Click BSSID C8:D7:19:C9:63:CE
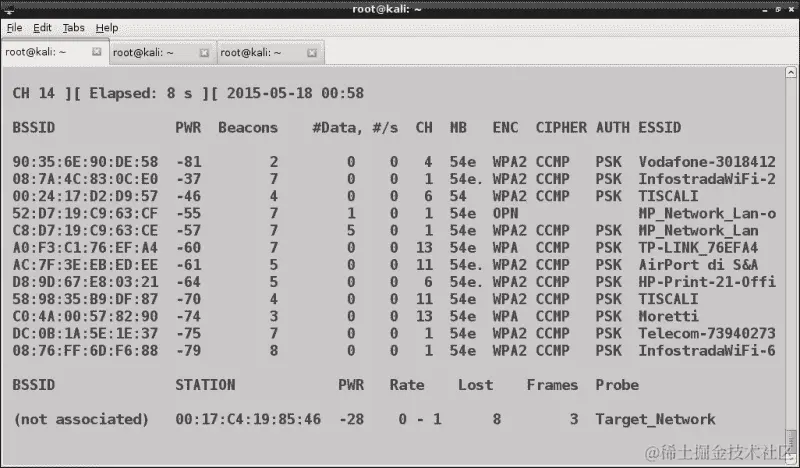 pos(85,231)
